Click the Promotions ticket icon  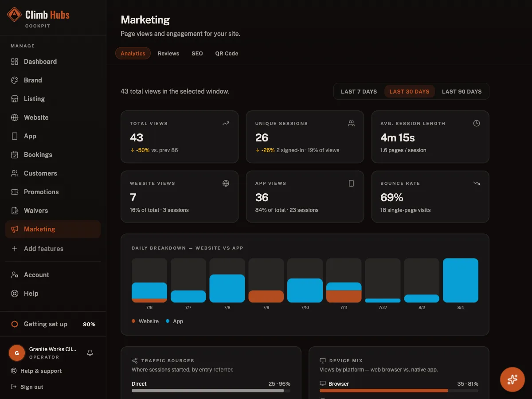[x=15, y=192]
